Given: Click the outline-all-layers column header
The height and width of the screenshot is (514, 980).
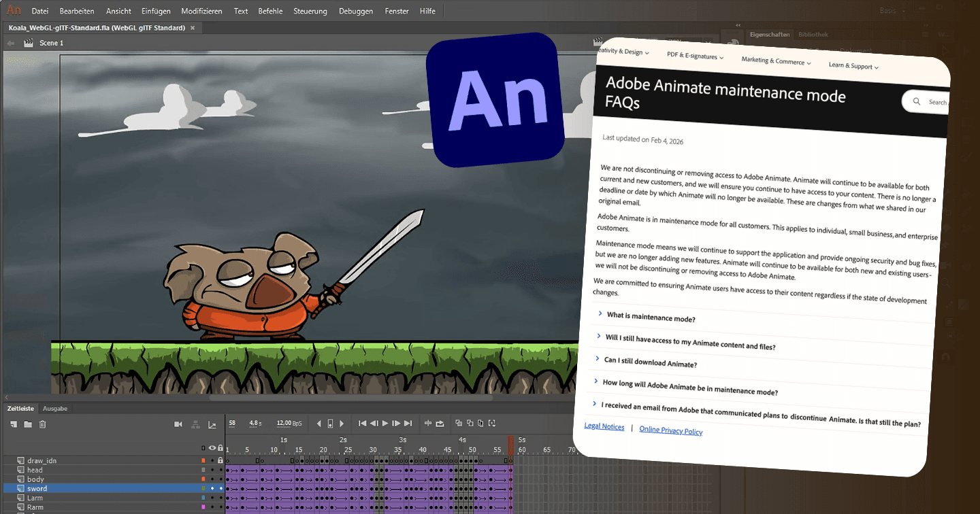Looking at the screenshot, I should [203, 448].
